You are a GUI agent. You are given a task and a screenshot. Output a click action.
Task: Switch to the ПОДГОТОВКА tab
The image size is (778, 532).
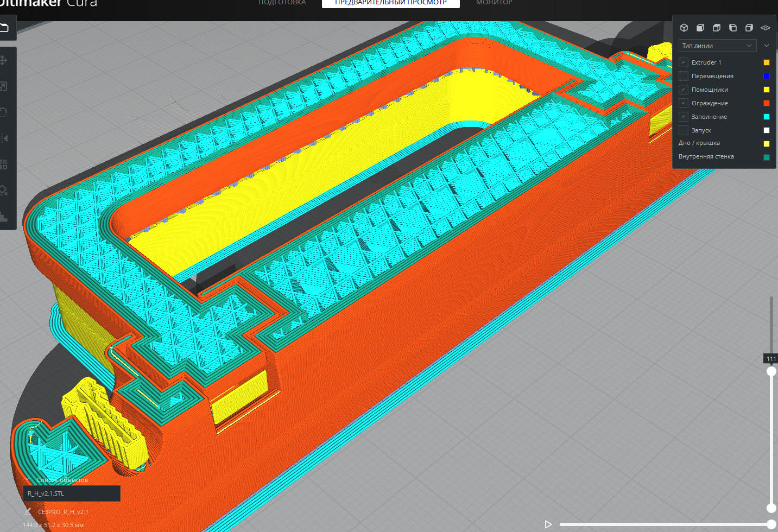pyautogui.click(x=282, y=3)
